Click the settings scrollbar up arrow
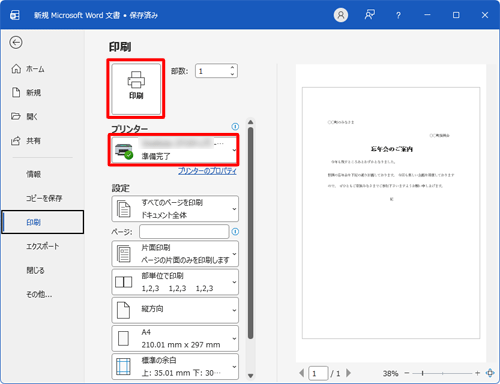Image resolution: width=500 pixels, height=384 pixels. tap(251, 122)
